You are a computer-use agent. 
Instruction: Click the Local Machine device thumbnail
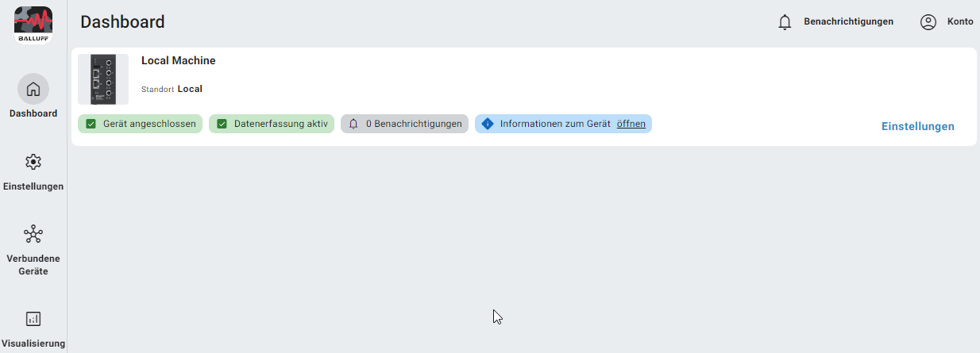coord(103,79)
